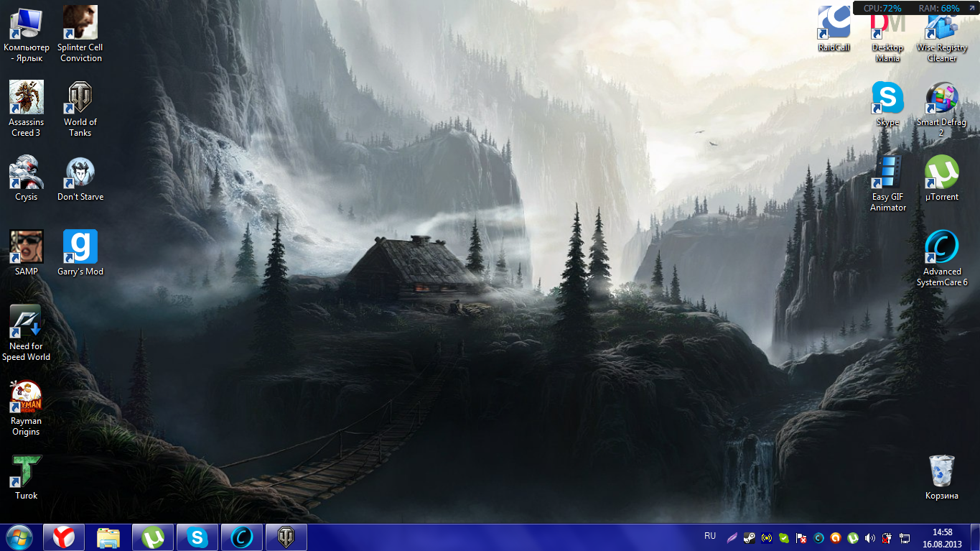Open the Windows Start menu
Viewport: 980px width, 551px height.
tap(19, 537)
